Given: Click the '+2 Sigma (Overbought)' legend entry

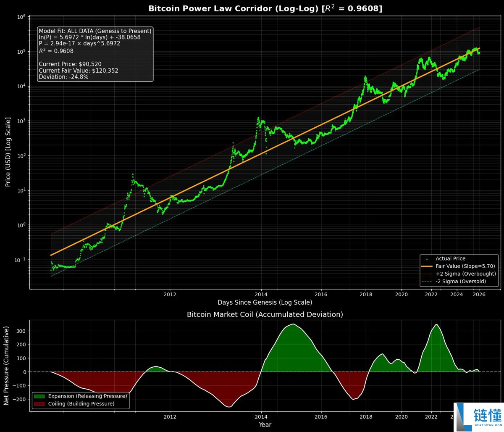Looking at the screenshot, I should tap(466, 274).
